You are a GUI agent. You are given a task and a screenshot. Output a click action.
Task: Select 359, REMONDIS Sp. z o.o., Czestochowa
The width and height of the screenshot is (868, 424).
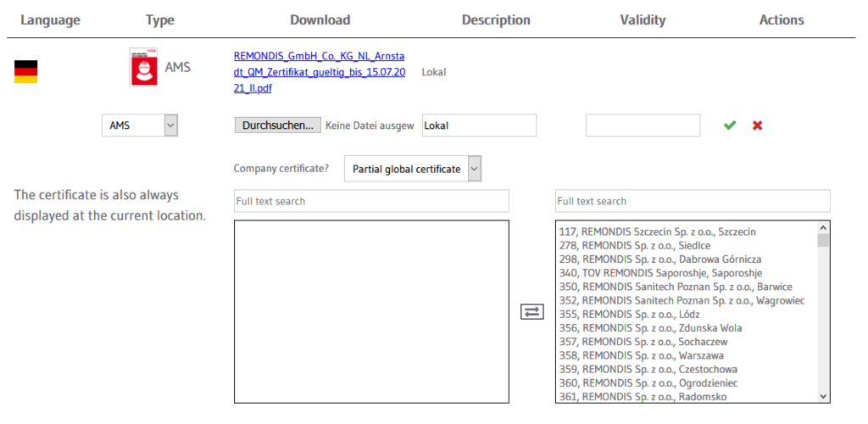[648, 369]
